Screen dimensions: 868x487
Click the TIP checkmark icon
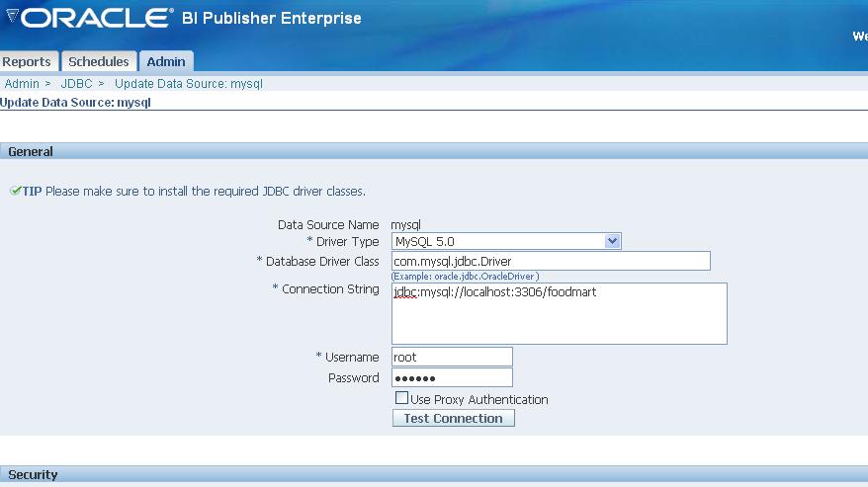coord(16,191)
